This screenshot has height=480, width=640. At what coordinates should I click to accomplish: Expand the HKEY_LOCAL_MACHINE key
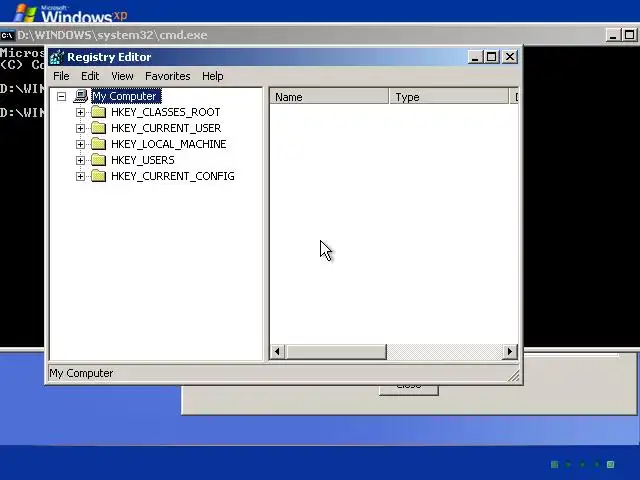coord(80,144)
